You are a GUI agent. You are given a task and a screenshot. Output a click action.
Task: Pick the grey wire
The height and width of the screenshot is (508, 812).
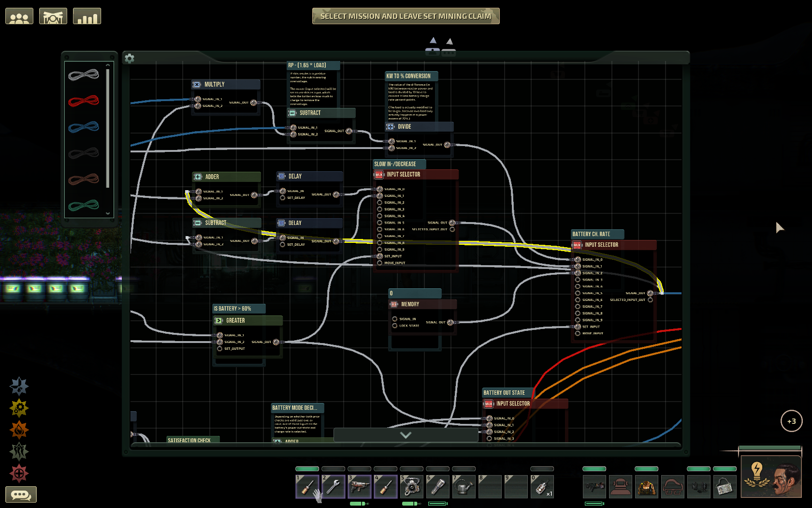(84, 75)
